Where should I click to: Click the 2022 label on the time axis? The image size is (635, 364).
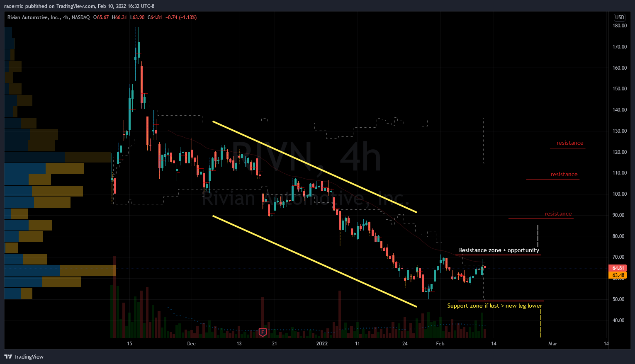[322, 344]
